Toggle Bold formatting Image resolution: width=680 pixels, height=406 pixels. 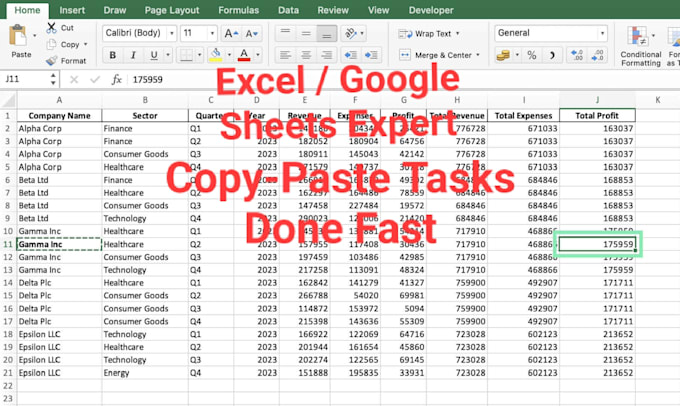coord(113,55)
